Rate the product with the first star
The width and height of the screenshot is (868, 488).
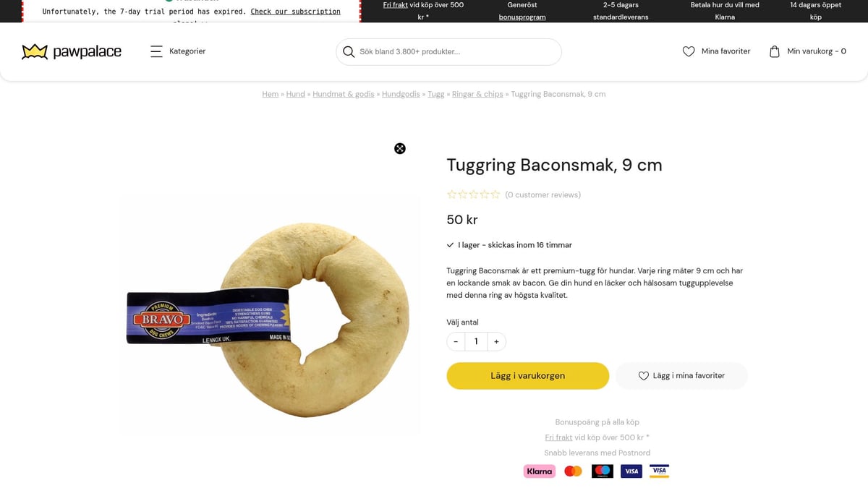click(x=451, y=194)
